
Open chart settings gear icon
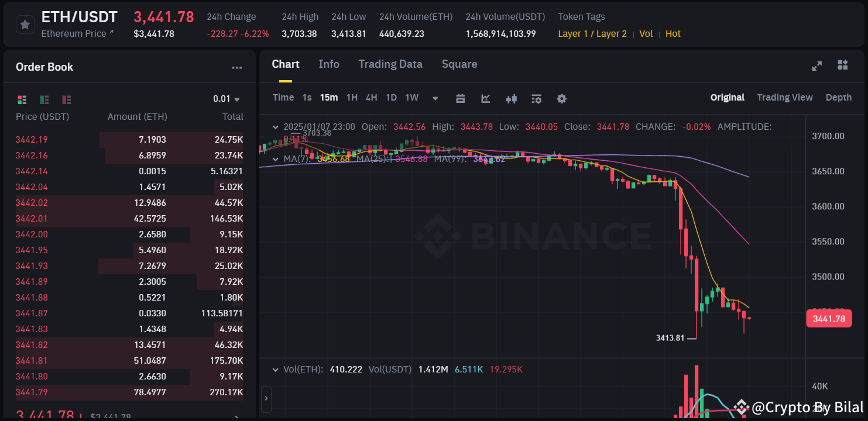(562, 98)
